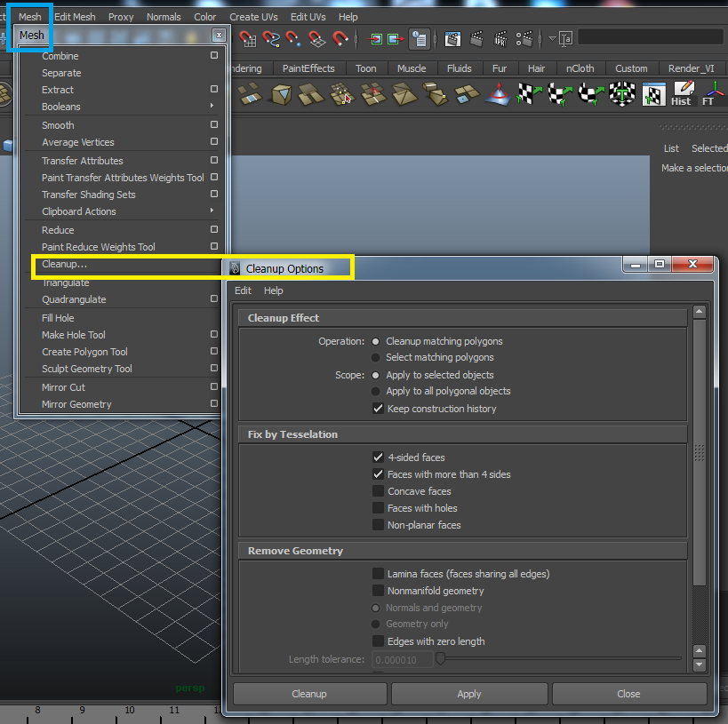Click the Render current frame clapperboard icon

[476, 39]
